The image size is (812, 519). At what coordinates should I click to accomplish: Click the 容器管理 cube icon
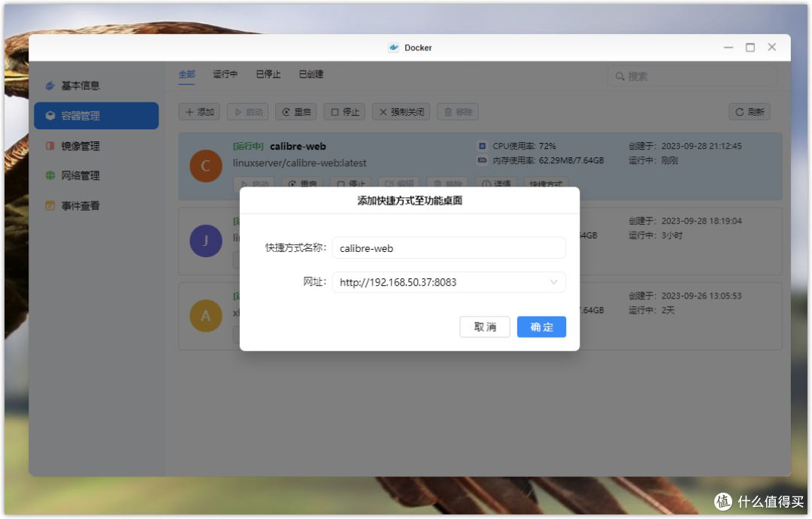click(x=50, y=116)
